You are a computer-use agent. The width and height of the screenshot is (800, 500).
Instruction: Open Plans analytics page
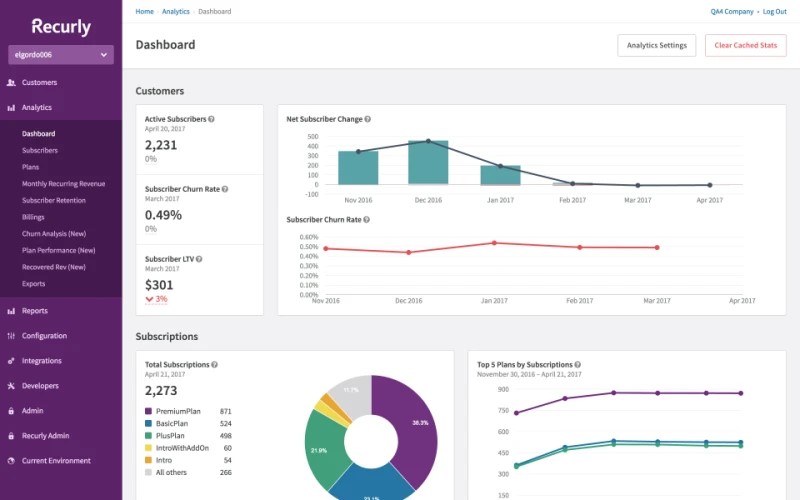coord(30,167)
